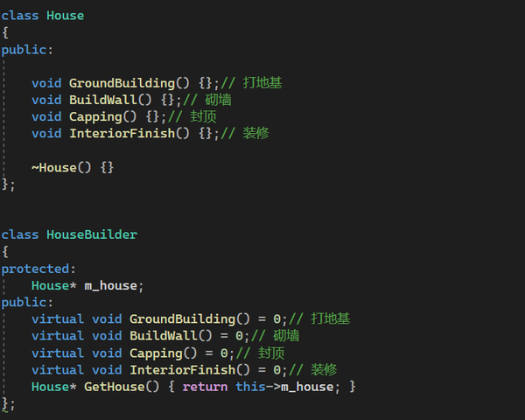The image size is (525, 420).
Task: Click the 打地基 comment after House GroundBuilding
Action: (x=262, y=83)
